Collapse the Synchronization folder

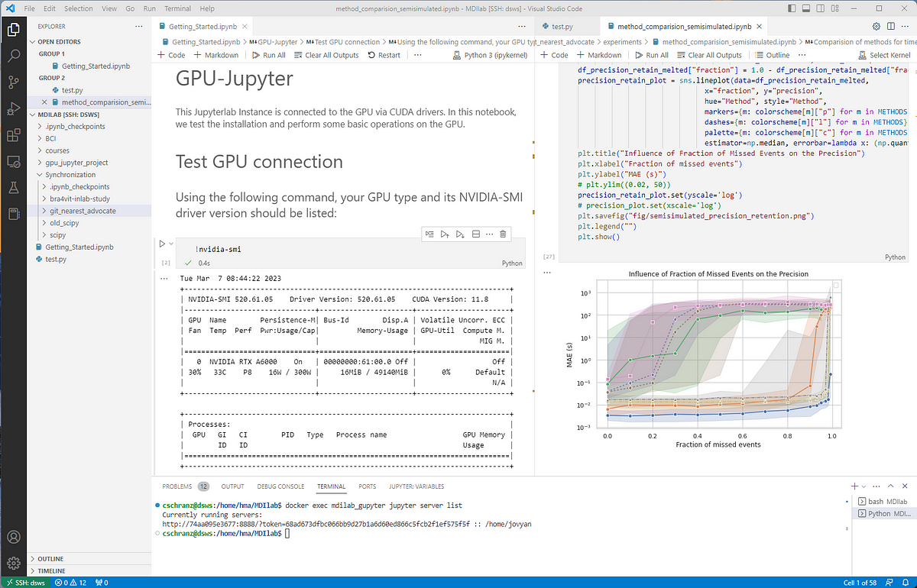click(70, 175)
